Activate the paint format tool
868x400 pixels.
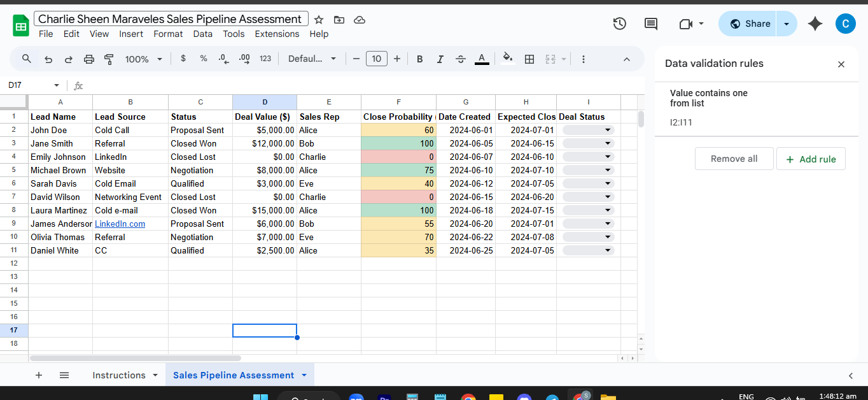point(109,59)
